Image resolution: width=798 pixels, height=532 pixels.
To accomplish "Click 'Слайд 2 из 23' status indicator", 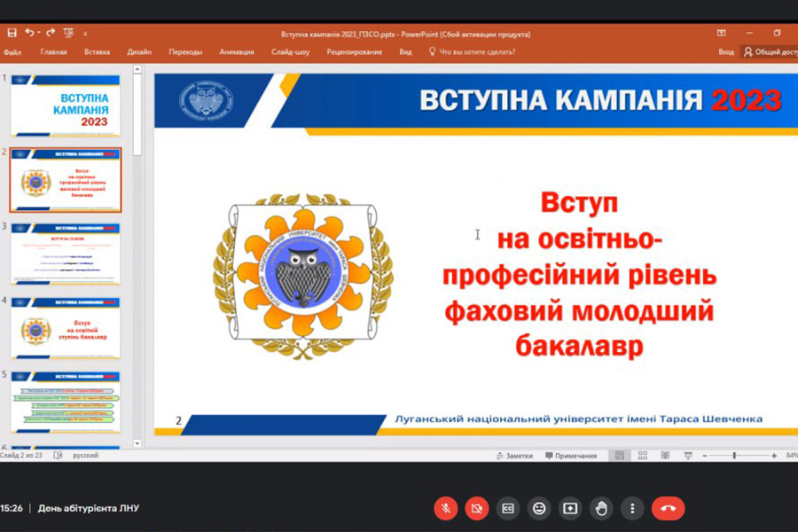I will pos(23,455).
